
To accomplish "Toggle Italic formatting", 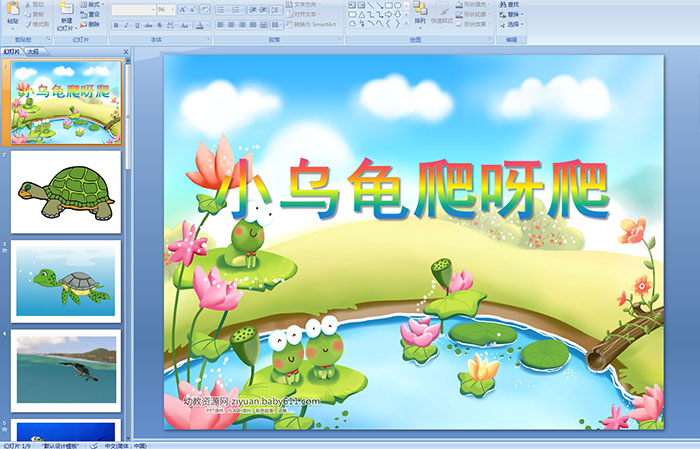I will [x=126, y=25].
